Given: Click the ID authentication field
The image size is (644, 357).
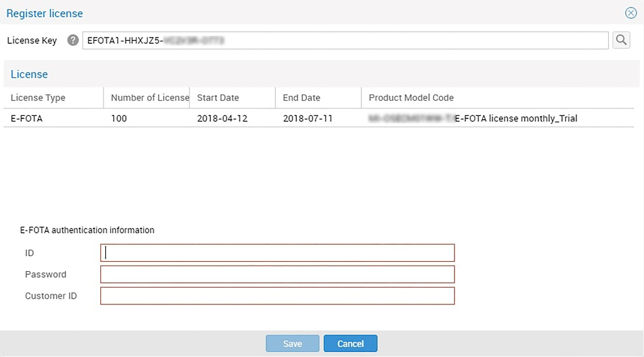Looking at the screenshot, I should (277, 253).
